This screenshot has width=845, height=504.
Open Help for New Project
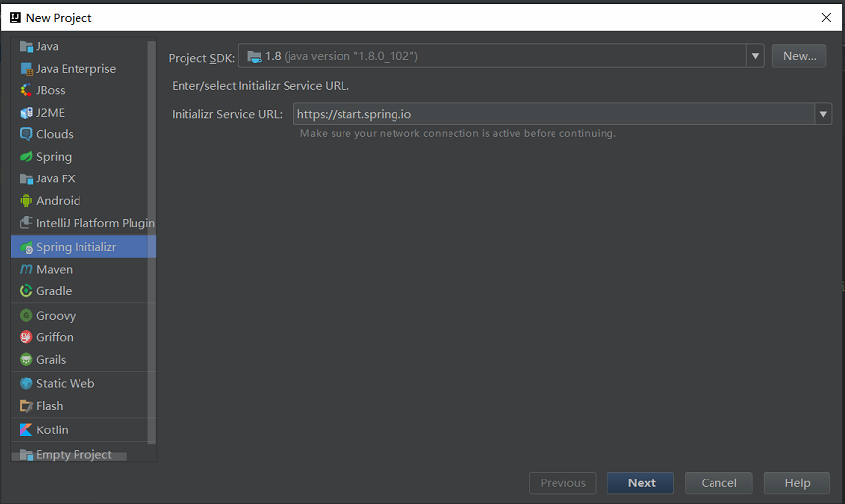[797, 483]
